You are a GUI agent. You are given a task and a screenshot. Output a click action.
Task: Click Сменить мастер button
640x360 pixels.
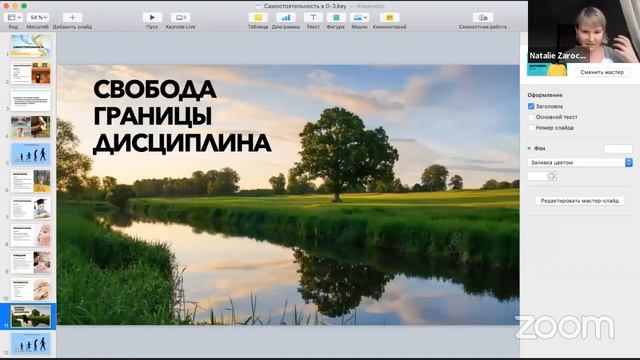(x=602, y=72)
